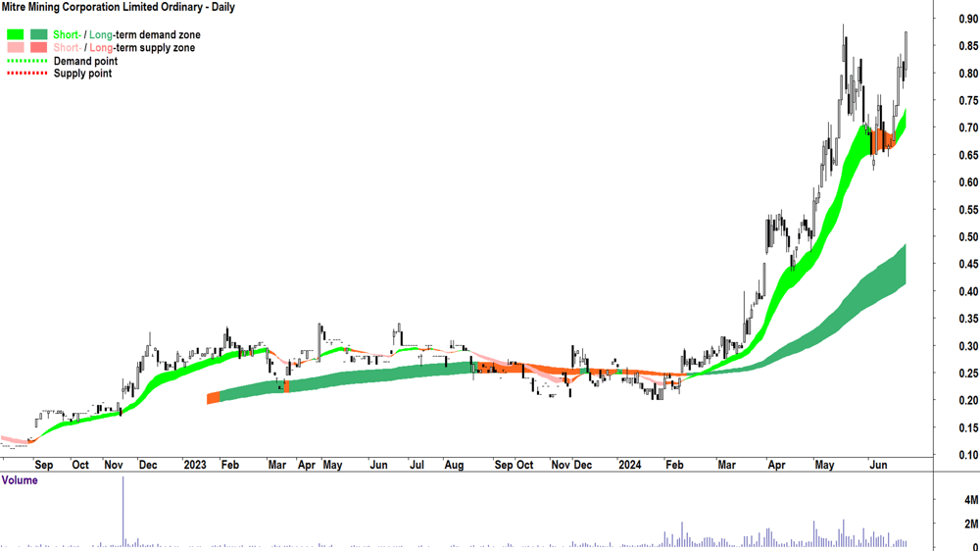Click the 'Supply point' legend label
This screenshot has width=980, height=551.
coord(82,74)
